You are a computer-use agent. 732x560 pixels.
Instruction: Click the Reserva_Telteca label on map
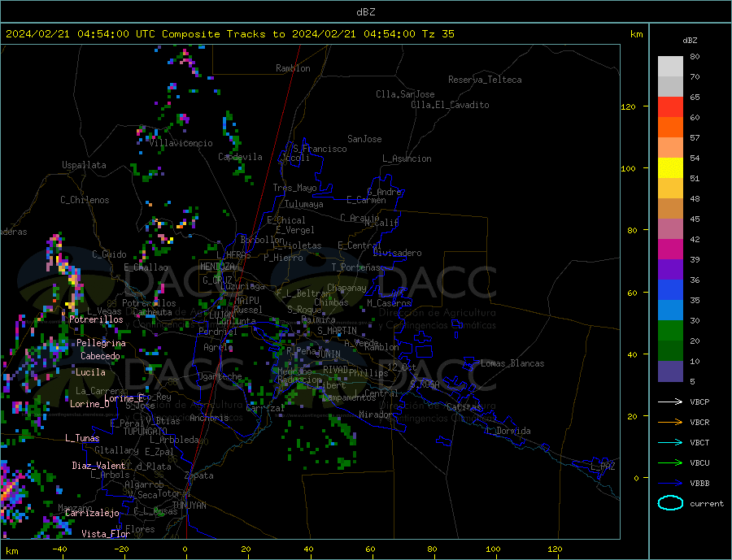[485, 80]
